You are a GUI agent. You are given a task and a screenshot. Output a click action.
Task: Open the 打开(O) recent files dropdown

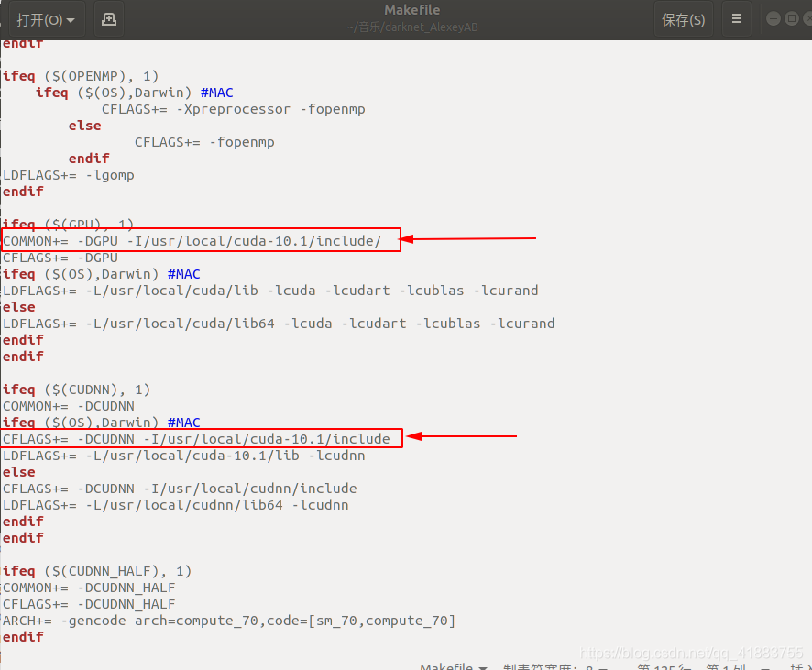[x=46, y=19]
